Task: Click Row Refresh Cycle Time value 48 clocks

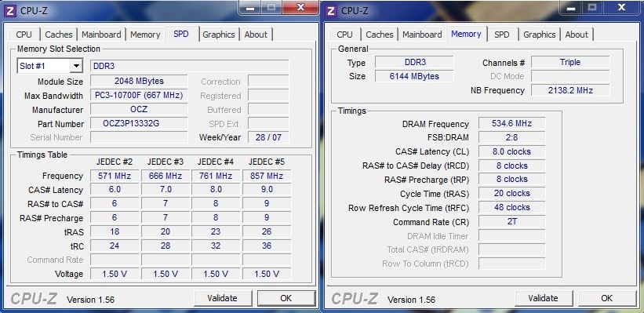Action: pyautogui.click(x=511, y=207)
